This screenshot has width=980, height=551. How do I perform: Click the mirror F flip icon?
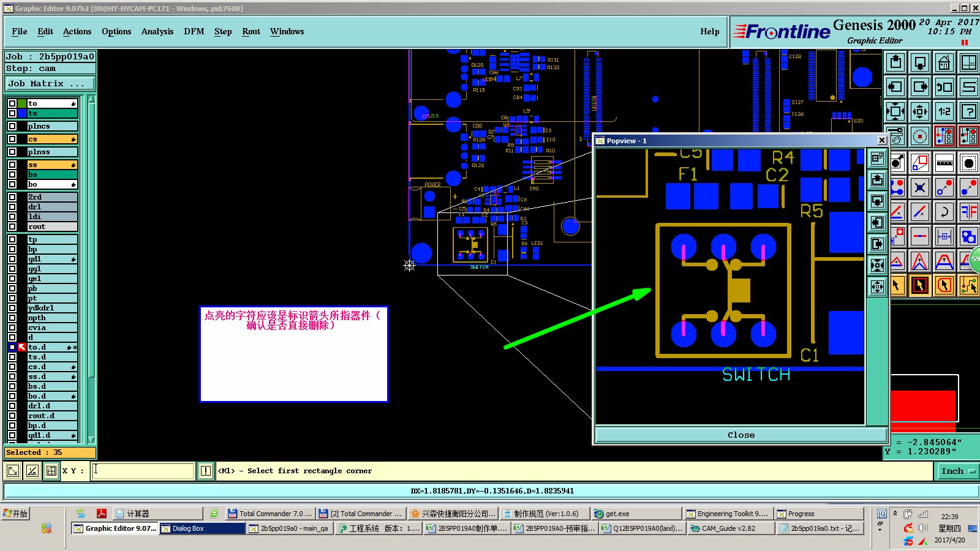point(969,212)
